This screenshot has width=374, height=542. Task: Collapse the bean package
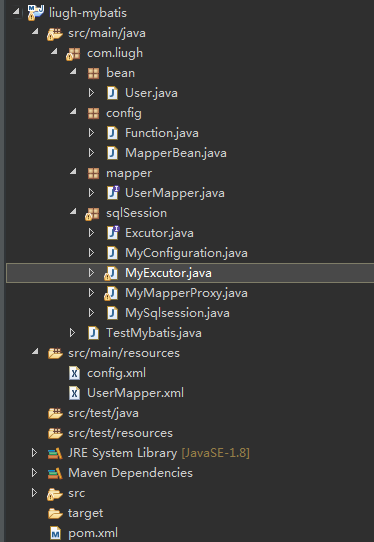[x=73, y=72]
